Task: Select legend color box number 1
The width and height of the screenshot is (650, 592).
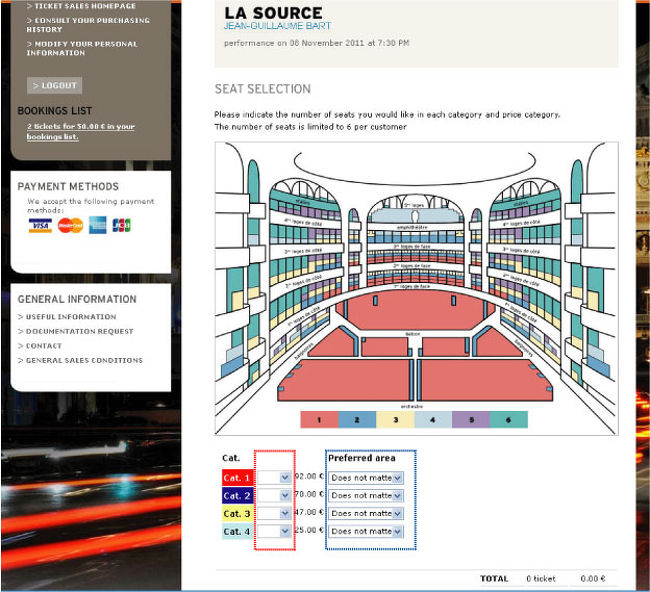Action: (x=319, y=420)
